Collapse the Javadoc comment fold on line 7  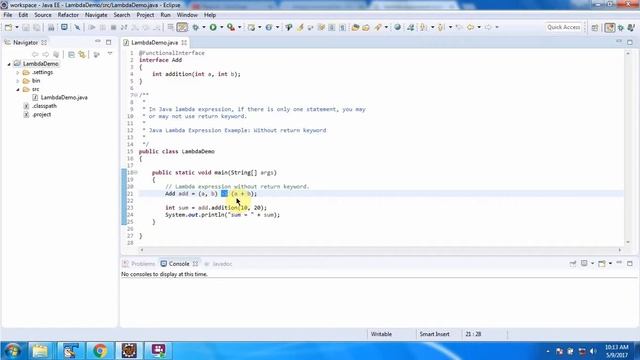click(x=136, y=95)
